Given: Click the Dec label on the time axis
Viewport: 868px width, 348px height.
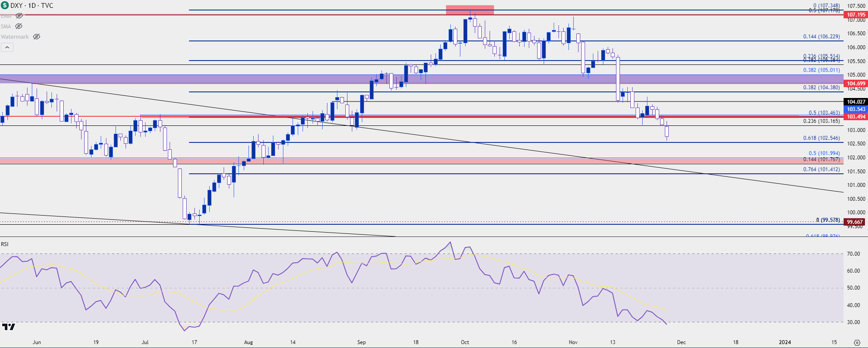Looking at the screenshot, I should pyautogui.click(x=681, y=342).
